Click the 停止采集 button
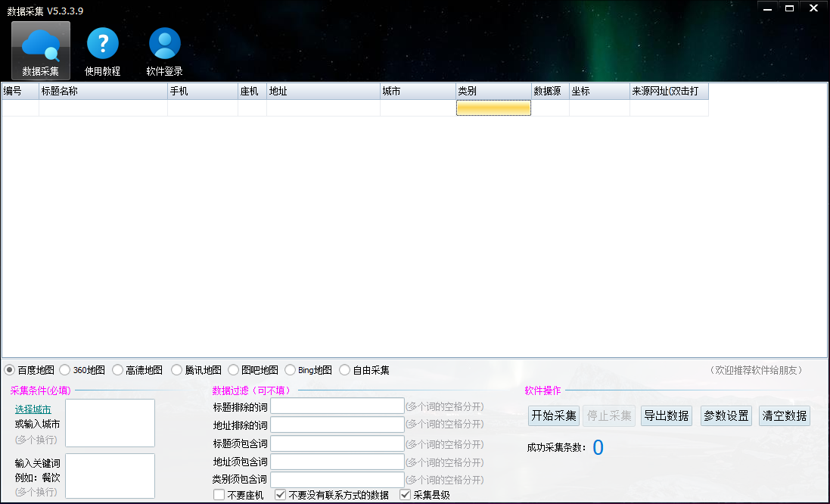This screenshot has height=504, width=830. 609,415
